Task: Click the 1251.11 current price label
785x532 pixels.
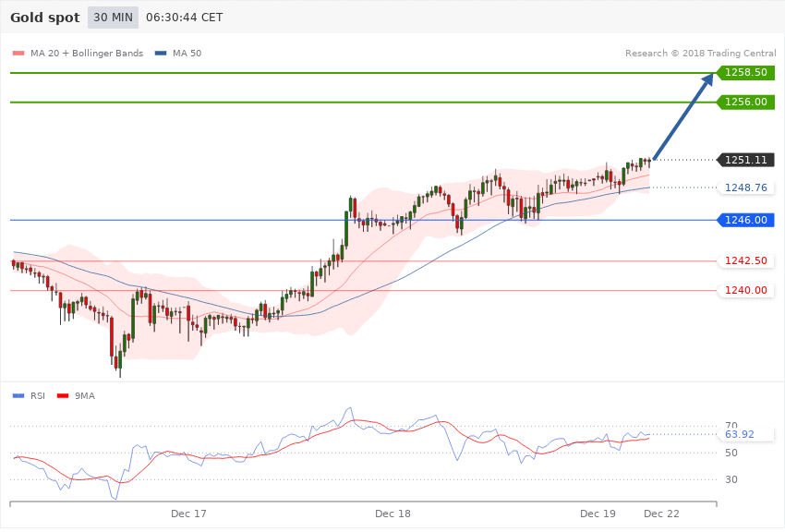Action: 746,160
